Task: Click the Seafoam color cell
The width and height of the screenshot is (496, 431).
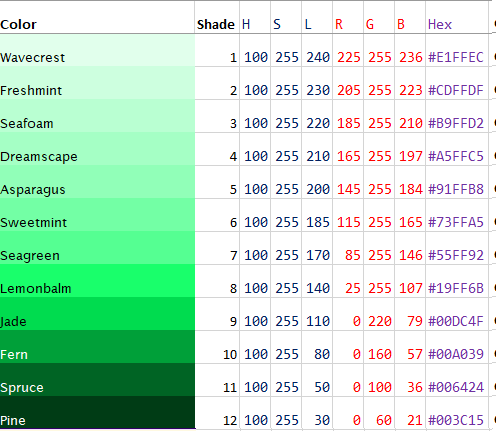Action: (x=97, y=116)
